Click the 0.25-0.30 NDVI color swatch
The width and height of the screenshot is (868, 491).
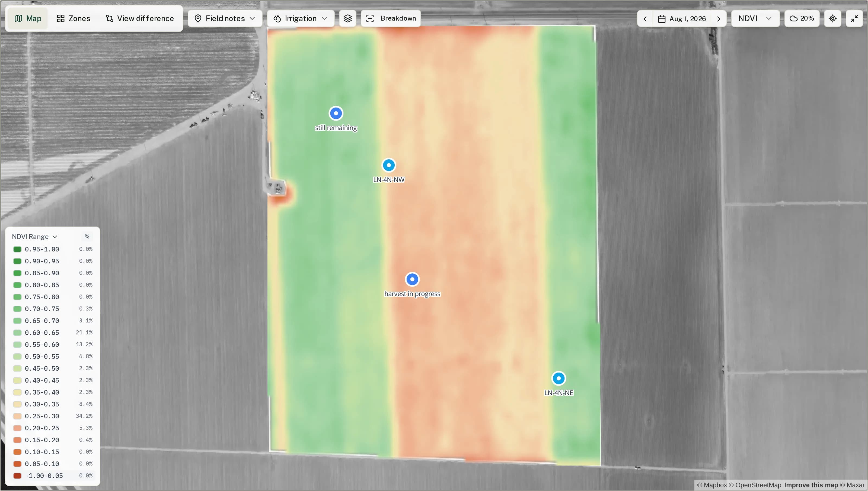pos(17,416)
